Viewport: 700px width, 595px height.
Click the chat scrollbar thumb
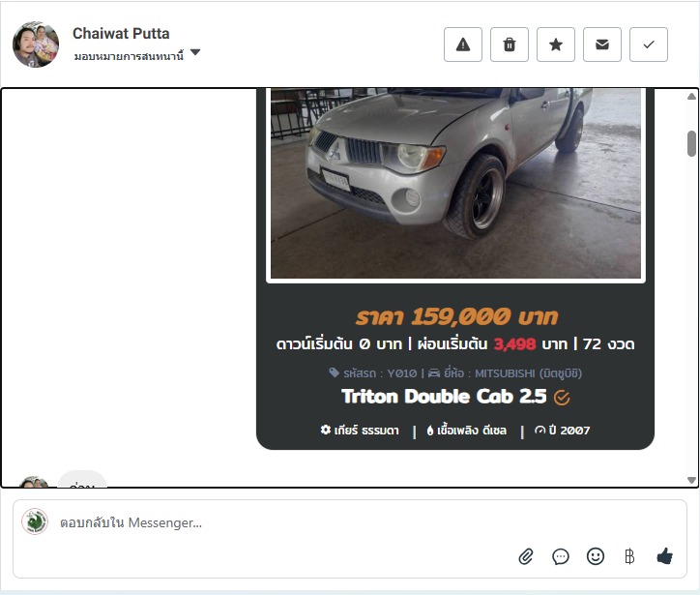coord(691,143)
